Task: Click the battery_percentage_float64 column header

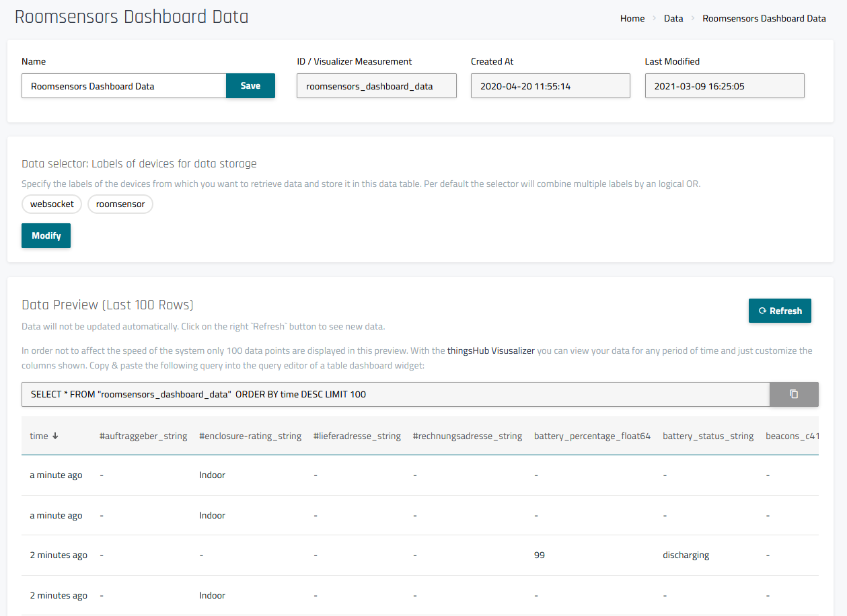Action: (592, 436)
